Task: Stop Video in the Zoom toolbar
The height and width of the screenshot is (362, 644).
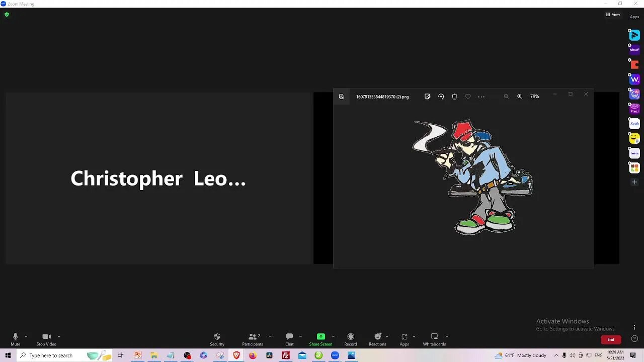Action: coord(46,339)
